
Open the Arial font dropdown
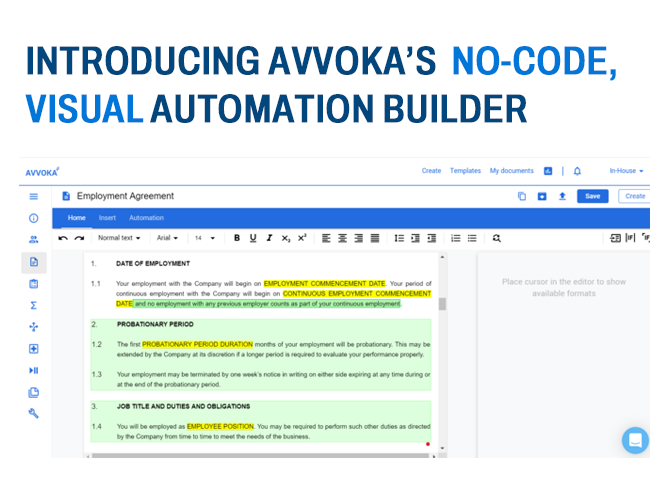coord(167,238)
